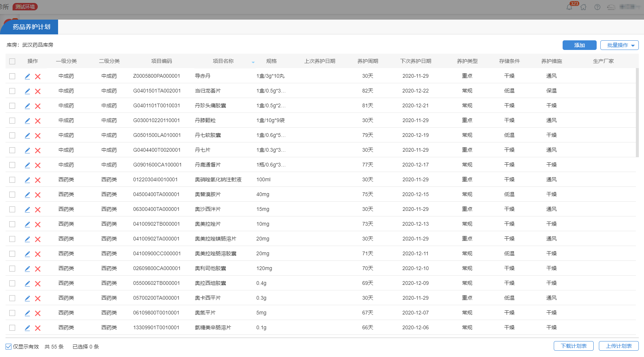This screenshot has width=644, height=357.
Task: Delete the 当归龙荟片 row with red X
Action: (x=38, y=91)
